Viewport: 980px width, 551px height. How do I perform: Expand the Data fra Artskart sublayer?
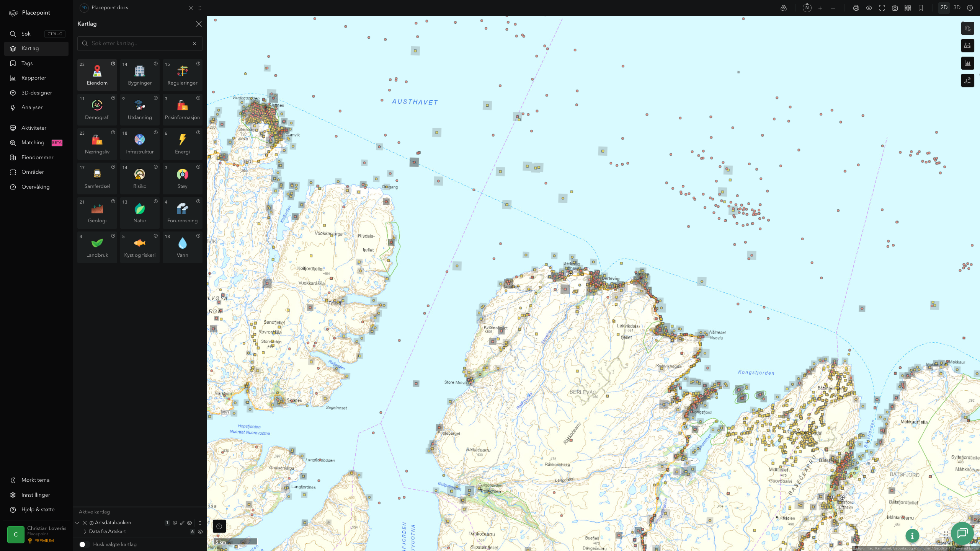pyautogui.click(x=85, y=531)
